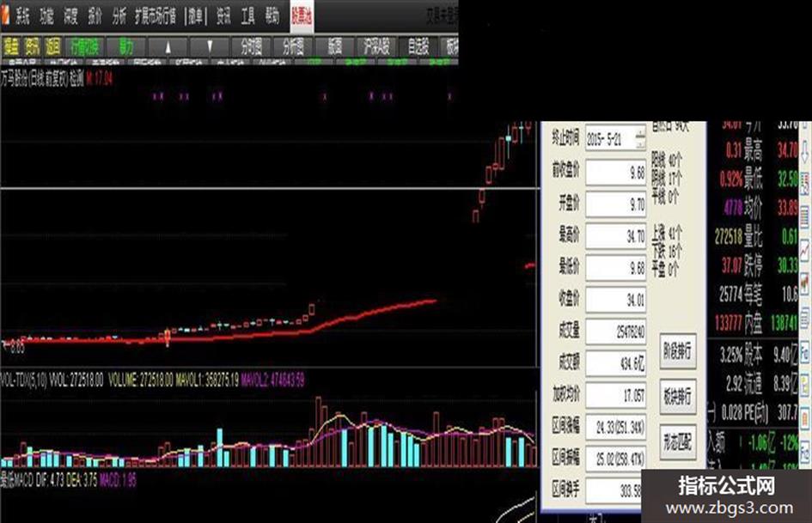Open the 分析图 view
812x523 pixels.
(x=293, y=47)
